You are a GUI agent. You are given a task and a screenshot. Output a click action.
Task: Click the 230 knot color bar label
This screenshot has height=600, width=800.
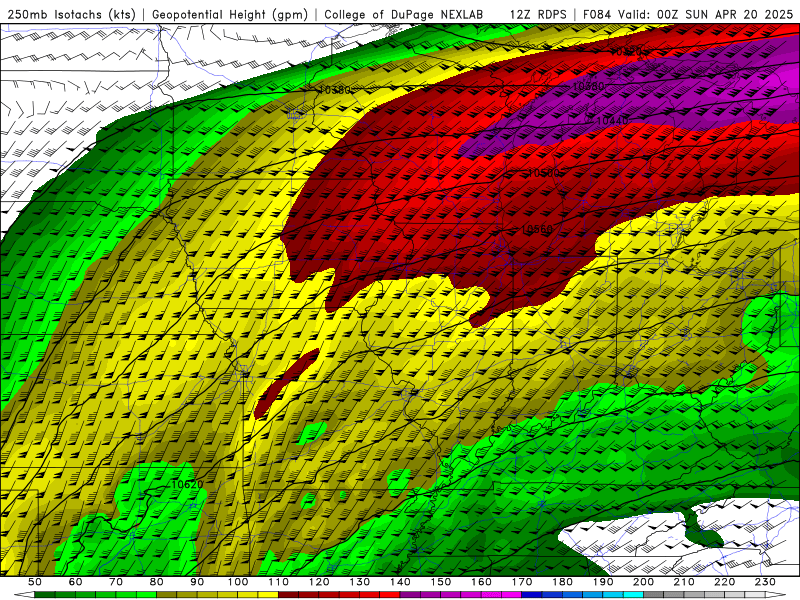click(x=765, y=582)
